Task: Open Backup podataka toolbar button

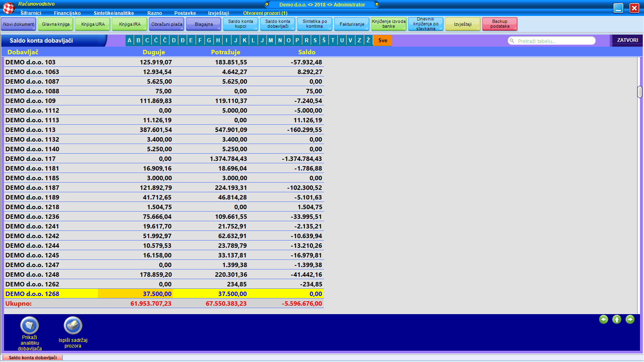Action: pos(500,24)
